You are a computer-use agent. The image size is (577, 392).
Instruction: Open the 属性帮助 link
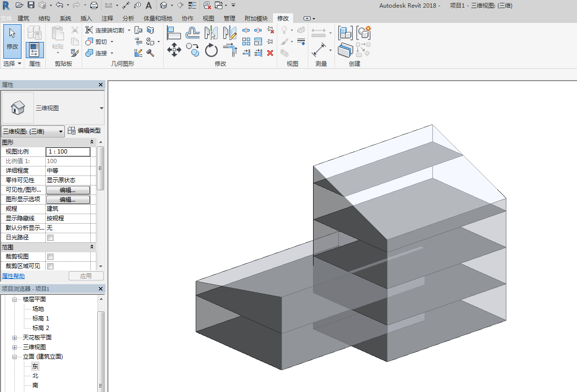point(13,276)
